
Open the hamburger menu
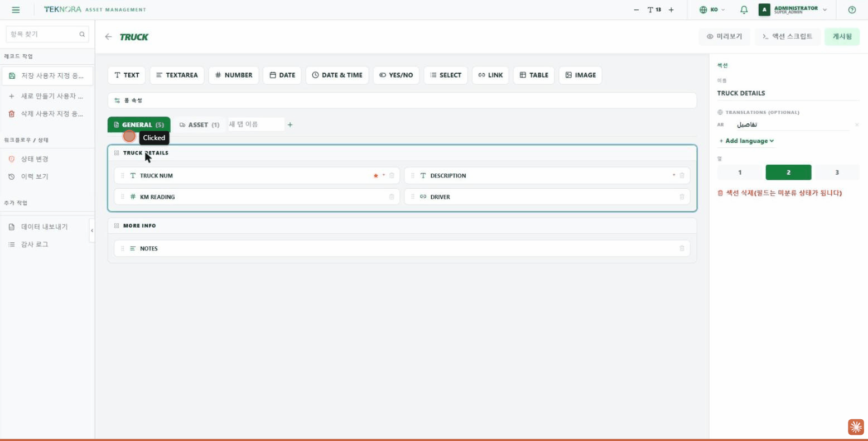(x=16, y=9)
